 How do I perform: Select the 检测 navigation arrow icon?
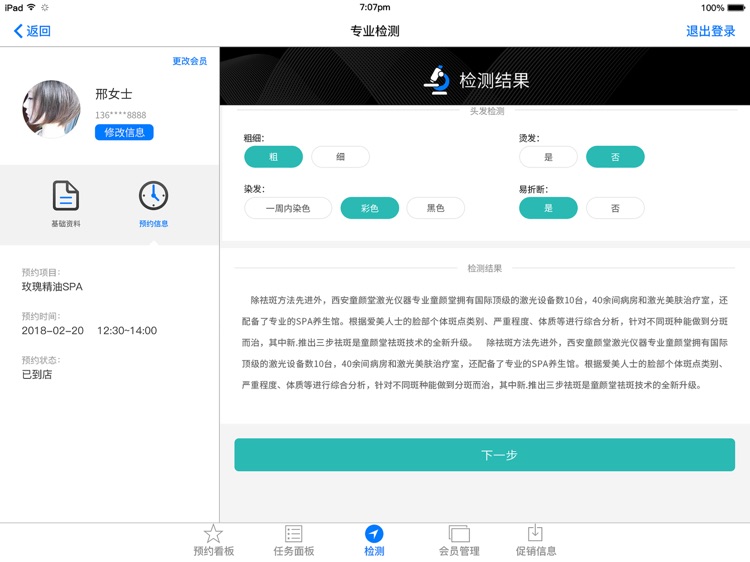coord(374,534)
